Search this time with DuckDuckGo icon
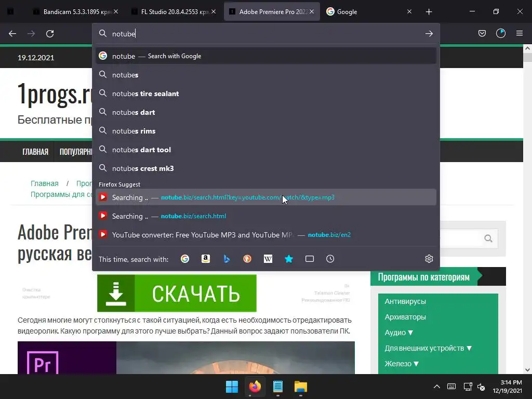This screenshot has width=532, height=399. 247,259
